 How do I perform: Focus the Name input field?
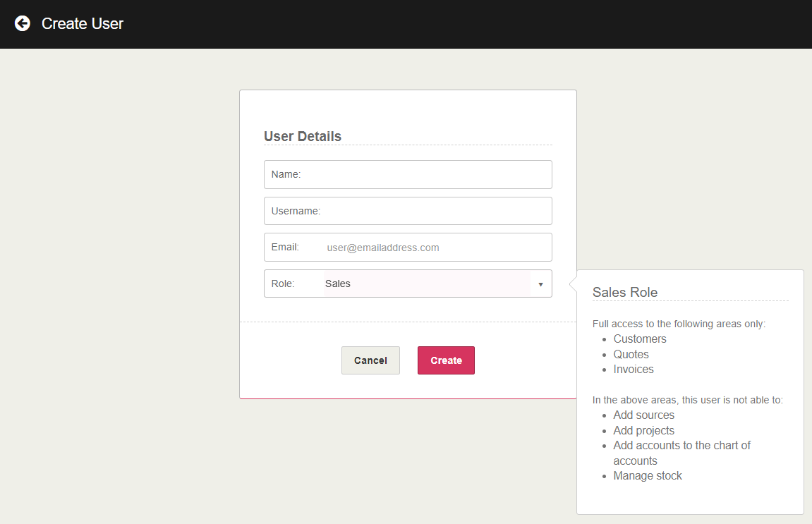click(x=423, y=174)
